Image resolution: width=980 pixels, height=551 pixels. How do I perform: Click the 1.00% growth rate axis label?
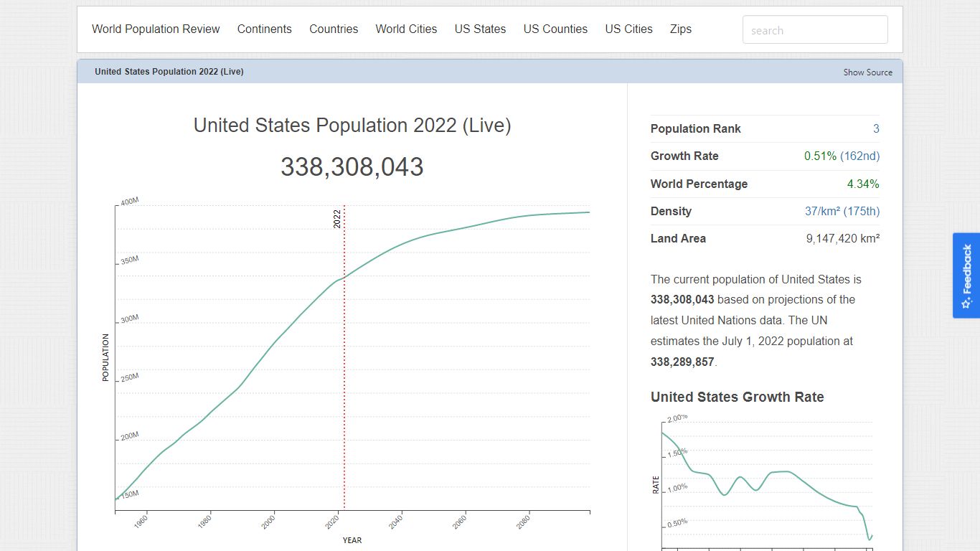(677, 488)
